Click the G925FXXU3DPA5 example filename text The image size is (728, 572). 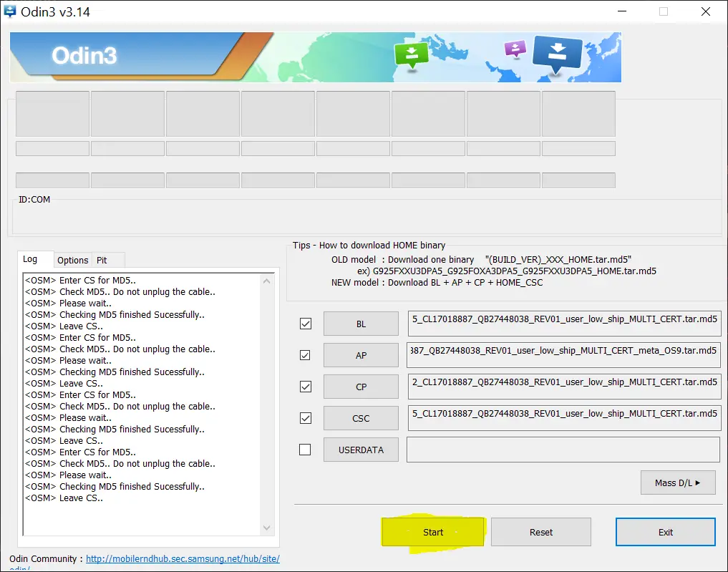pyautogui.click(x=515, y=271)
